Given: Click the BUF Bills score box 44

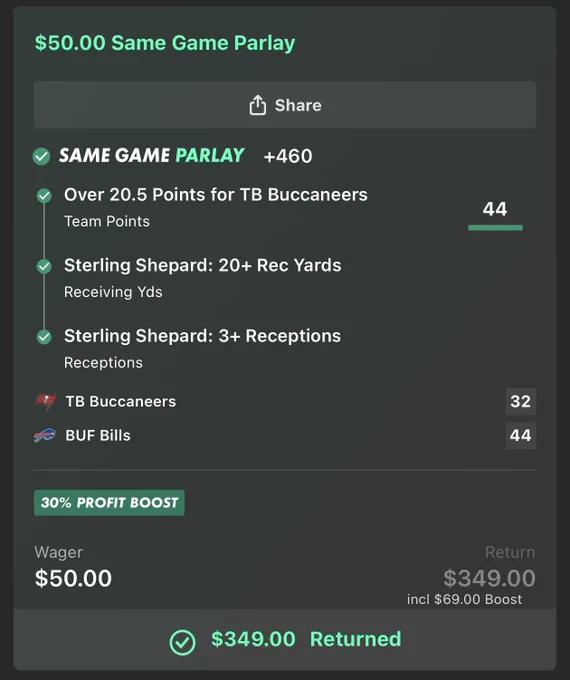Looking at the screenshot, I should click(x=521, y=435).
